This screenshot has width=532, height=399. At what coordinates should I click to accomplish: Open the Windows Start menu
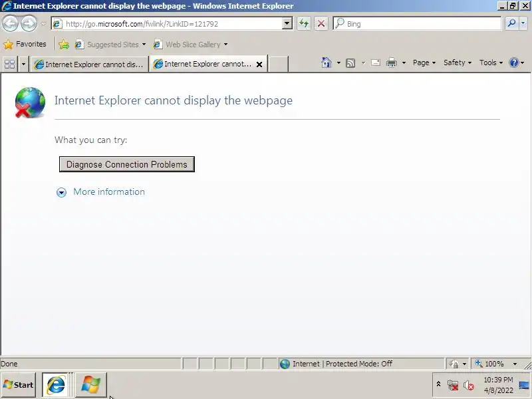point(19,385)
